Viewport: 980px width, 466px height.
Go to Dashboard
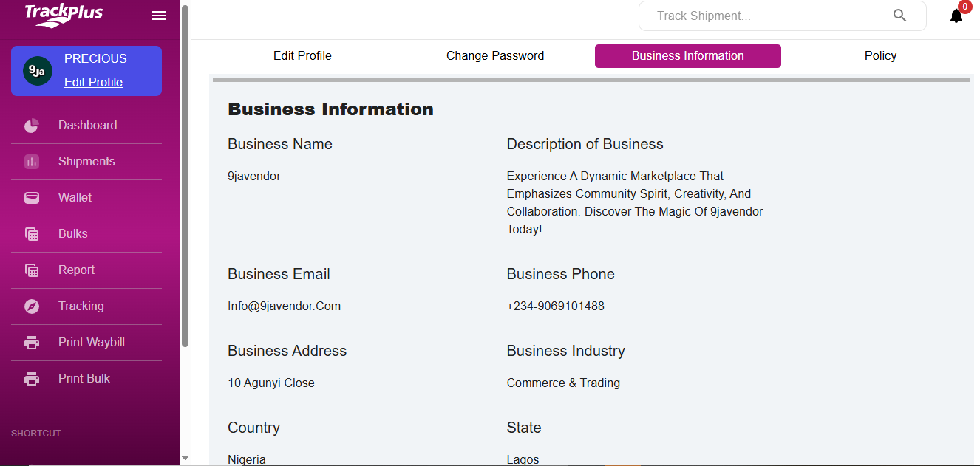click(x=87, y=126)
